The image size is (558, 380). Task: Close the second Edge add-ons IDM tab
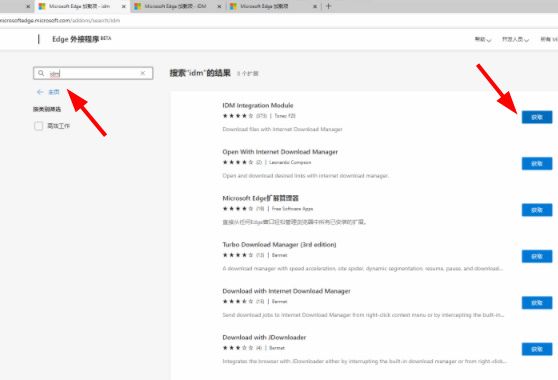pos(219,6)
